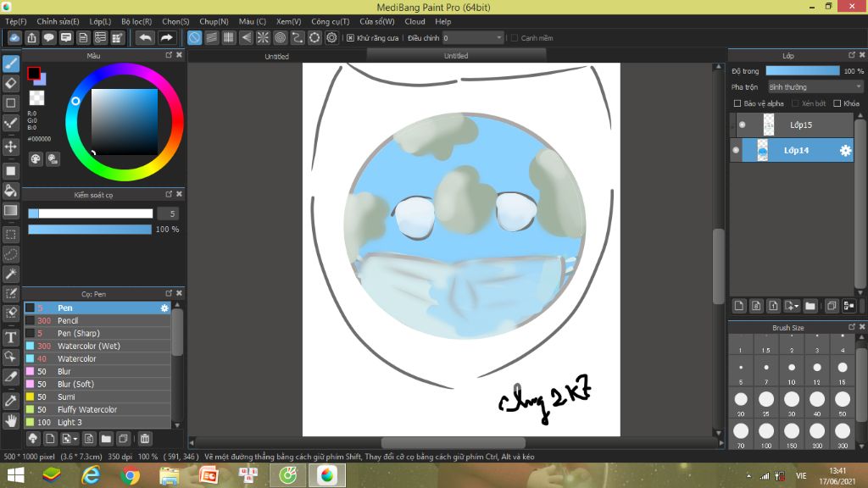The image size is (868, 488).
Task: Open snap settings gear icon in toolbar
Action: 331,37
